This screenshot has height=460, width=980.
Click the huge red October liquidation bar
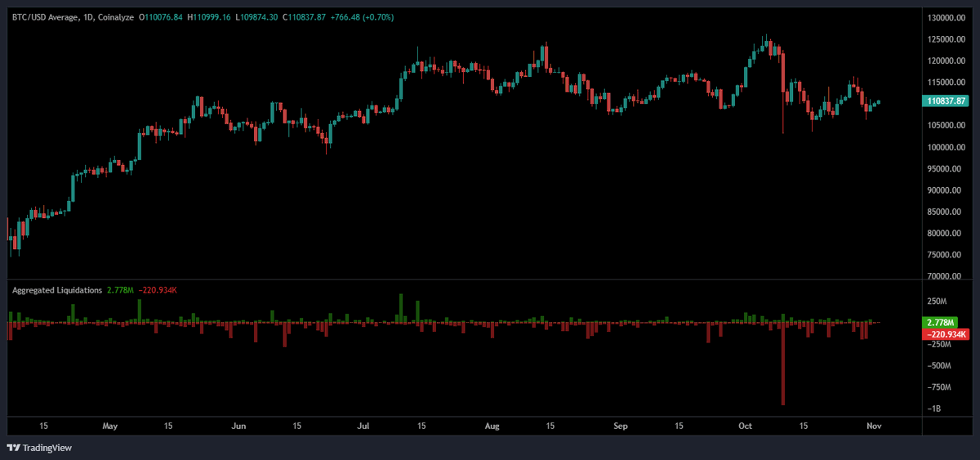(782, 364)
